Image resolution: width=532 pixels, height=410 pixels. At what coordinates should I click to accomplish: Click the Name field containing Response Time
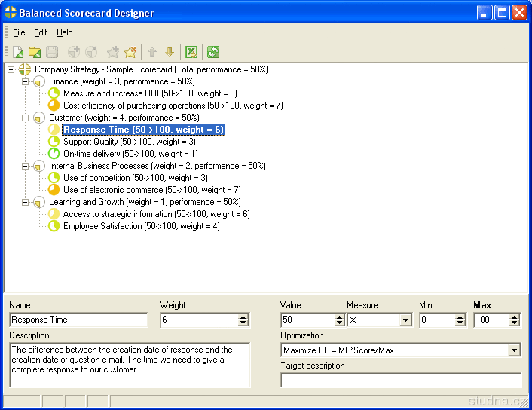78,320
